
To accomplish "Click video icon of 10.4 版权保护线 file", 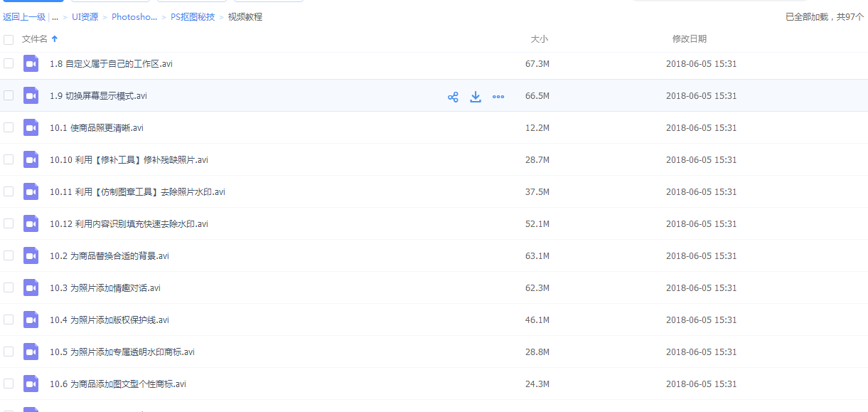I will click(31, 320).
